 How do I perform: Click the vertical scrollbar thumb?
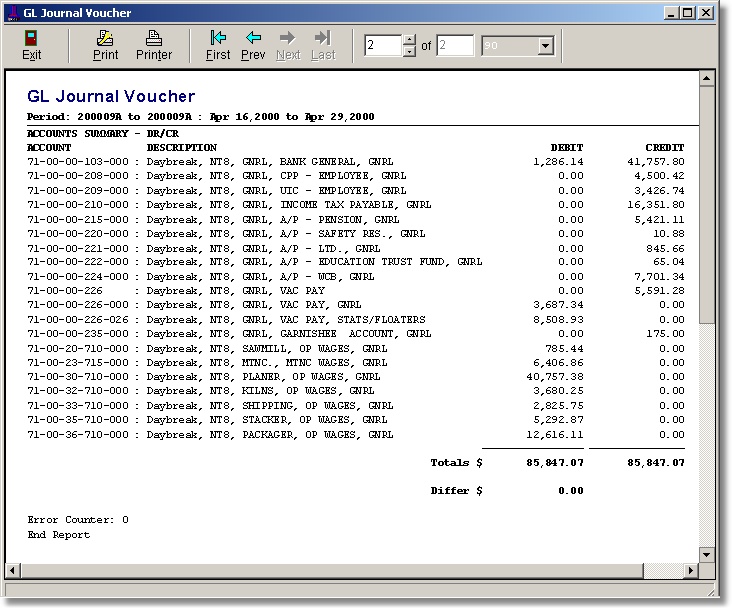(x=706, y=204)
